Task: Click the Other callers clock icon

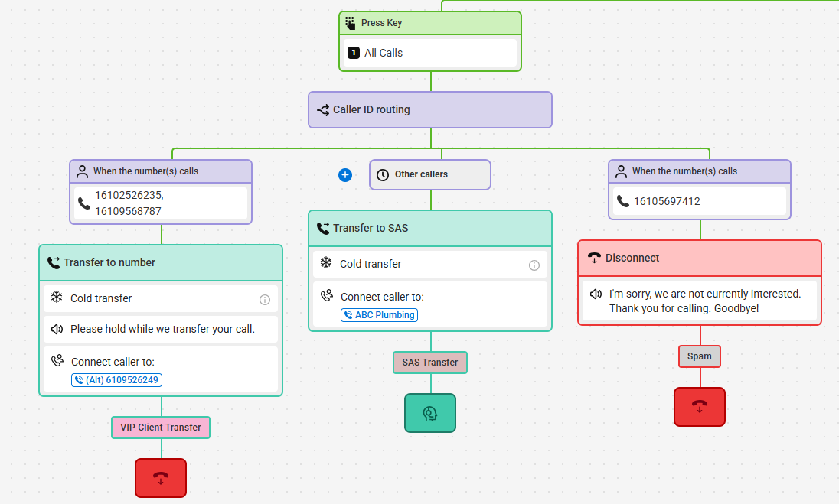Action: click(x=383, y=175)
